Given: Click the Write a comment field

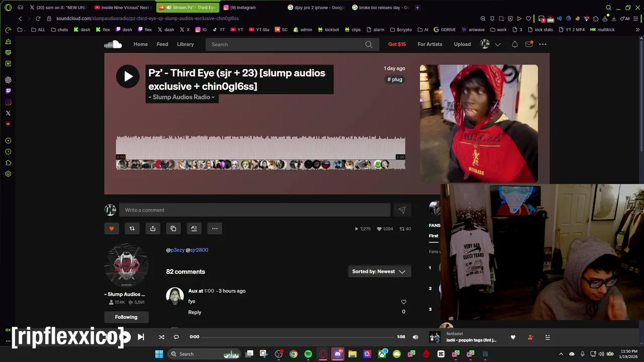Looking at the screenshot, I should (x=255, y=210).
